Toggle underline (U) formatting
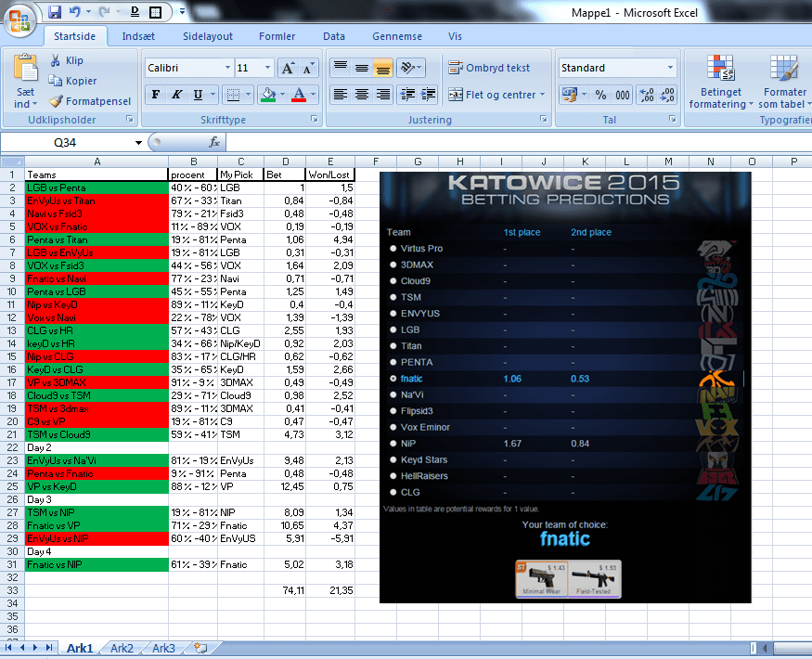The image size is (812, 659). (x=198, y=95)
